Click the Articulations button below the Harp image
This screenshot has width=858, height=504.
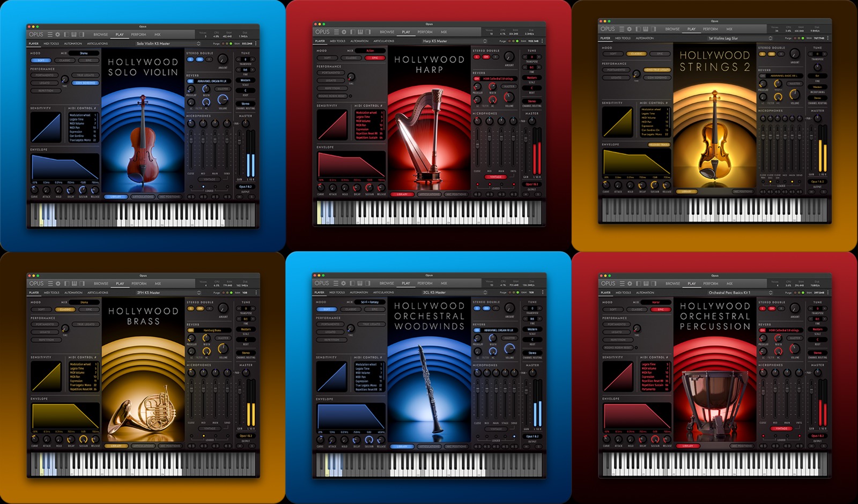[429, 194]
